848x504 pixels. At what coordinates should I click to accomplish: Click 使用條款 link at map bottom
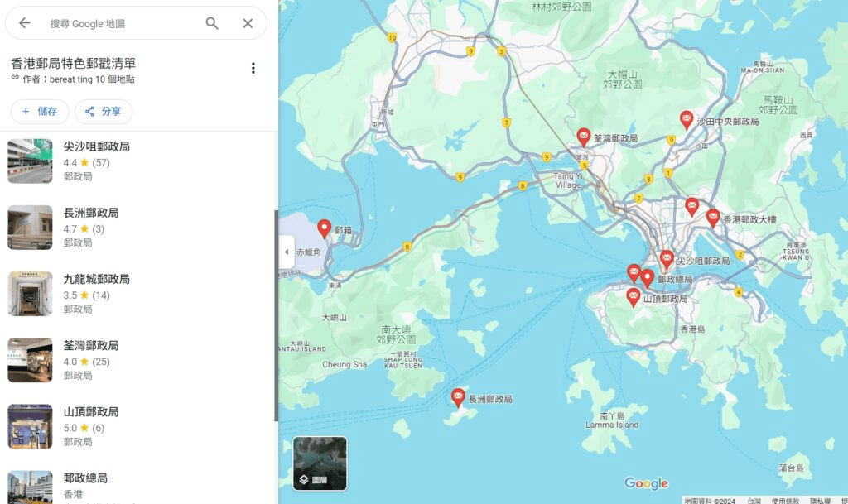[x=785, y=501]
